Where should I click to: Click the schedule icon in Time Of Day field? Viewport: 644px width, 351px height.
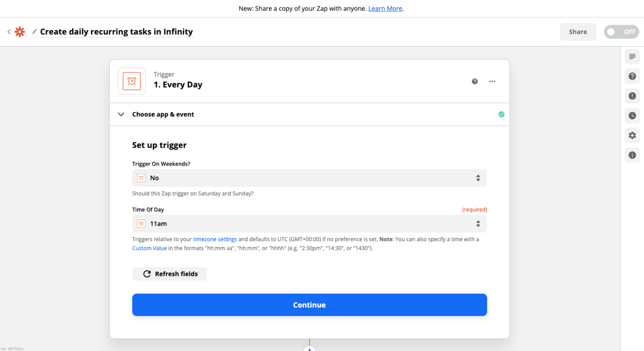141,224
